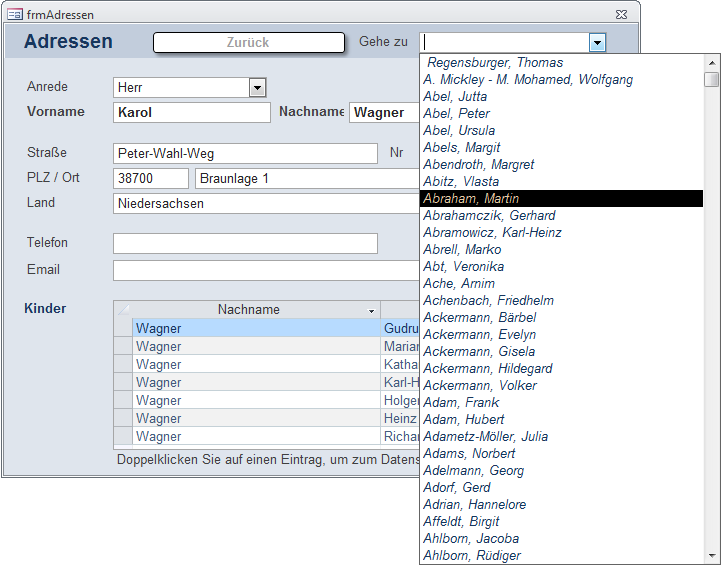Choose Abramowicz, Karl-Heinz from the list
The height and width of the screenshot is (565, 722).
tap(562, 233)
